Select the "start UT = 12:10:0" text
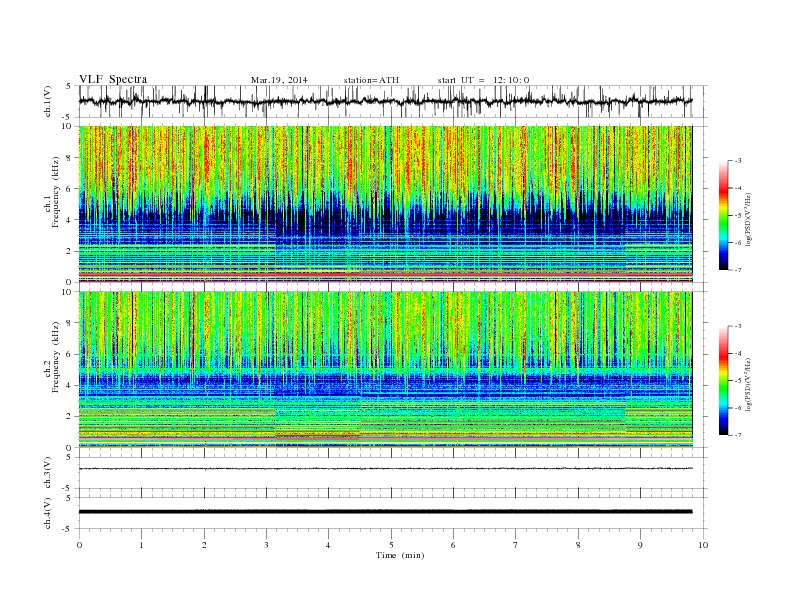 (x=483, y=80)
